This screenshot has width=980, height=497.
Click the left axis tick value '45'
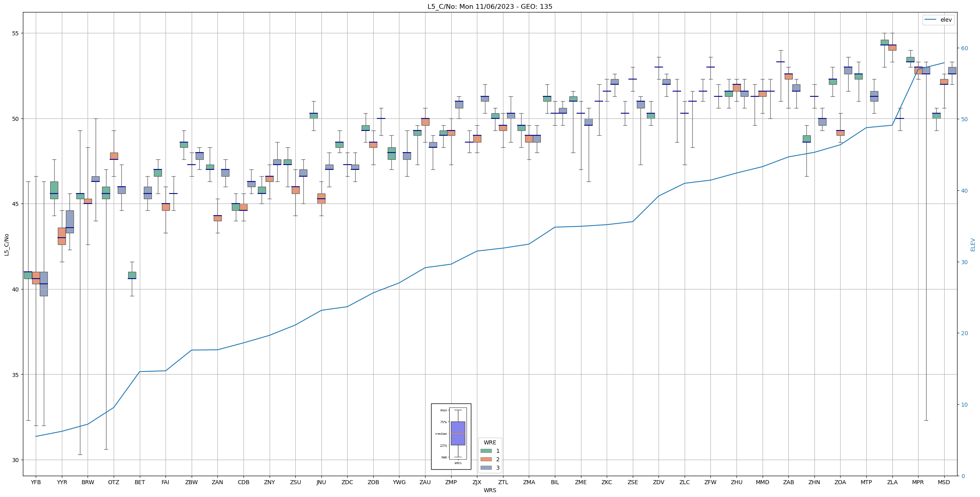point(16,204)
